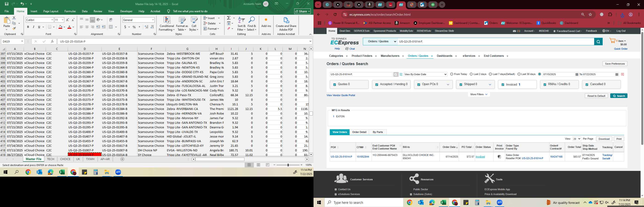Open the Excel font name Calibri dropdown
Image resolution: width=644 pixels, height=207 pixels.
52,20
